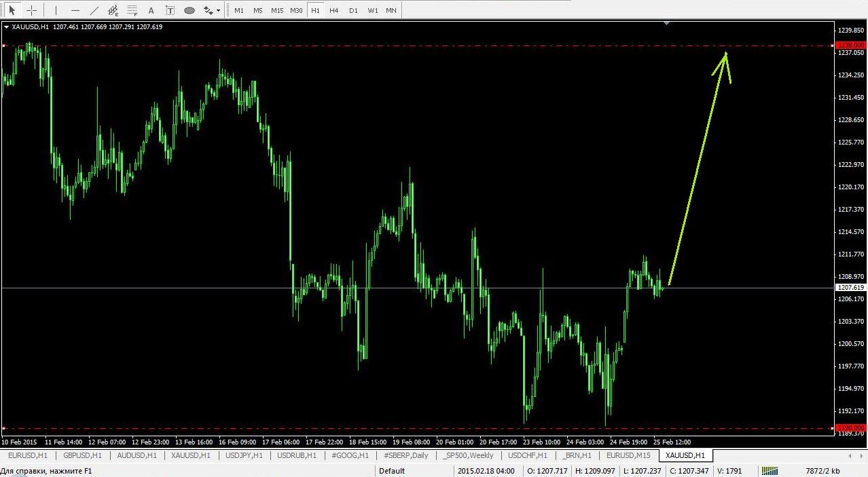Viewport: 868px width, 477px height.
Task: Click the connection status bars indicator
Action: (770, 471)
